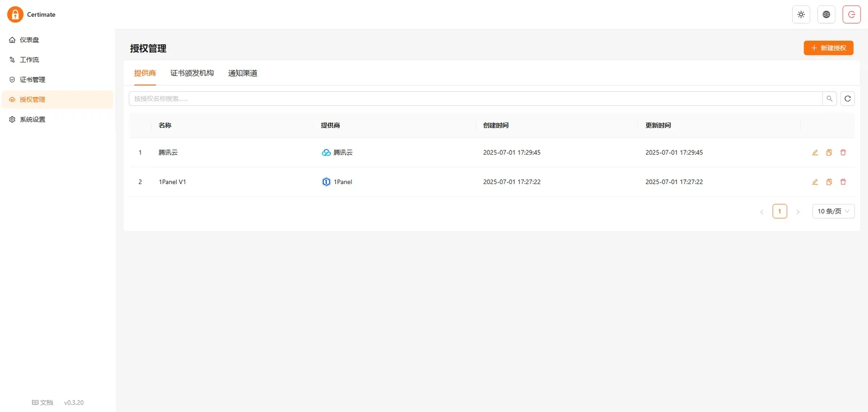Click created time 2025-07-01 17:29:45
Viewport: 868px width, 412px height.
coord(512,153)
